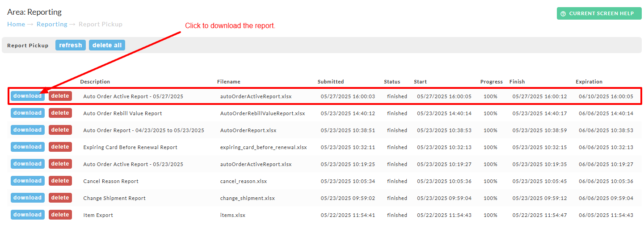Open the Reporting breadcrumb link
The image size is (644, 237).
click(x=52, y=24)
